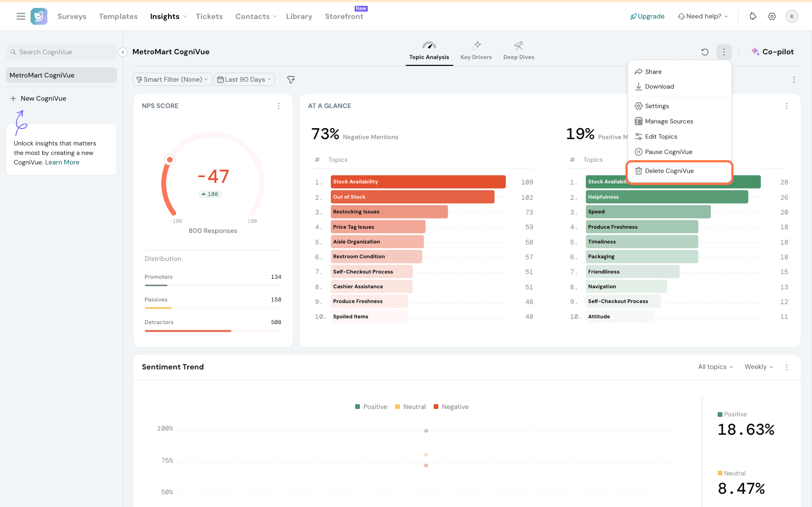Open the hamburger navigation menu

[x=21, y=16]
